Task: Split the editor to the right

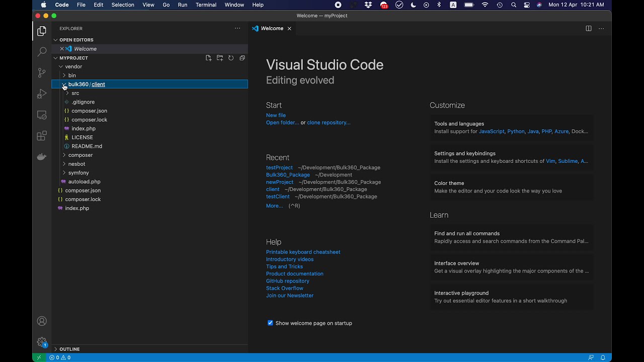Action: pyautogui.click(x=589, y=29)
